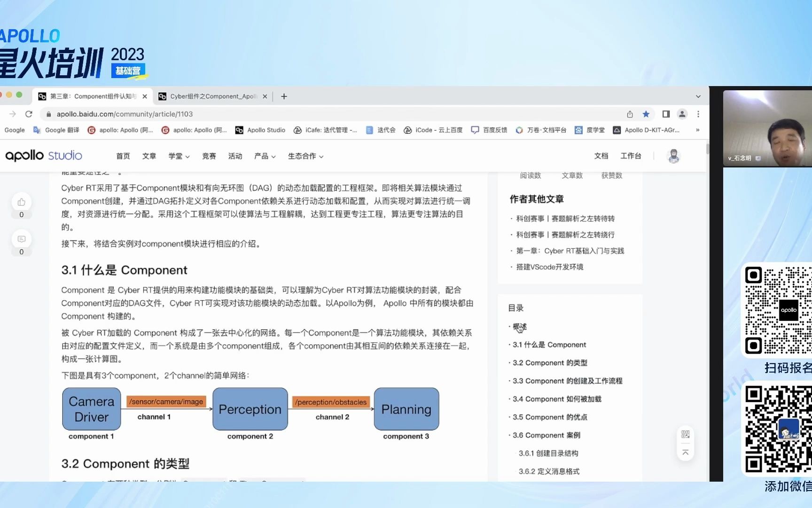This screenshot has width=812, height=508.
Task: Open Chrome three-dot menu
Action: [698, 114]
